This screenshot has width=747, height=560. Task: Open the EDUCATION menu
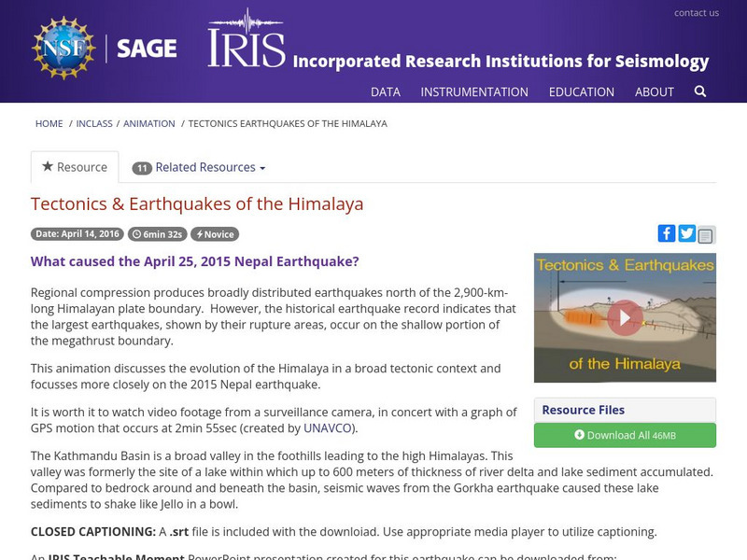(583, 92)
